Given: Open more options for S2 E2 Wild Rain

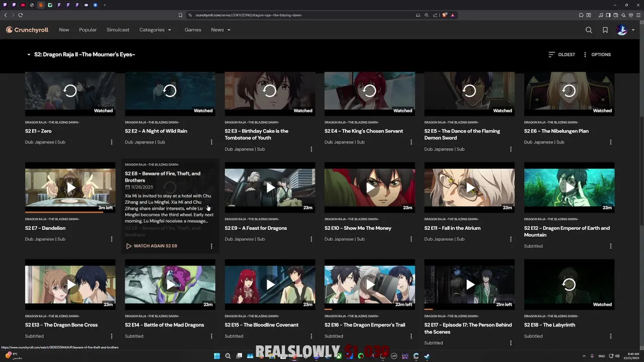Looking at the screenshot, I should (x=211, y=142).
